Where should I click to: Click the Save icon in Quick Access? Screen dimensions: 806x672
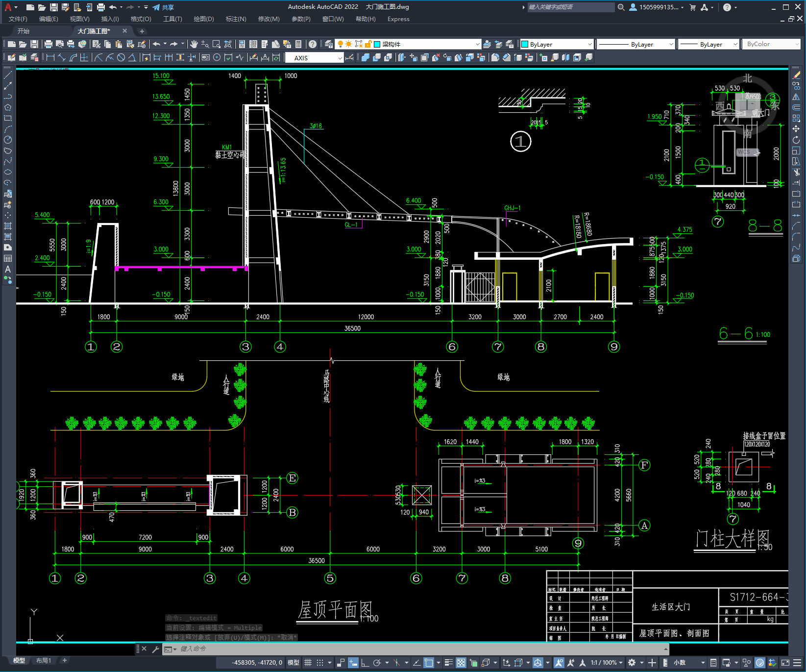click(54, 7)
